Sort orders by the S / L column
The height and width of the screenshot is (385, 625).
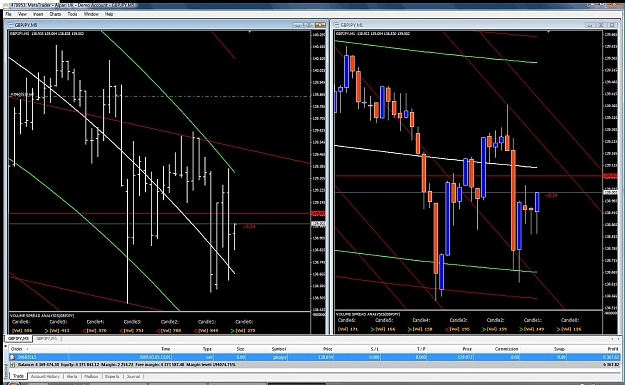pyautogui.click(x=375, y=349)
